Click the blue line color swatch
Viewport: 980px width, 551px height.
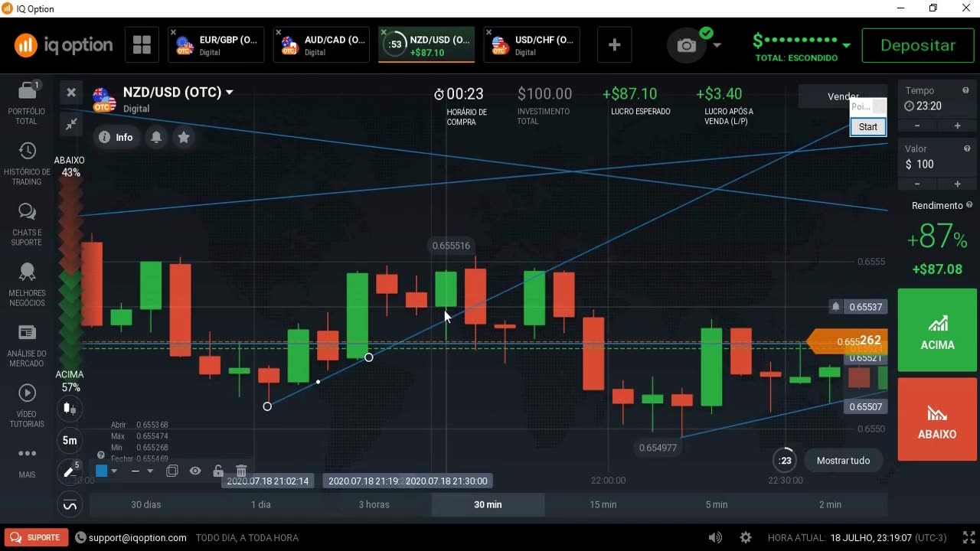(101, 471)
